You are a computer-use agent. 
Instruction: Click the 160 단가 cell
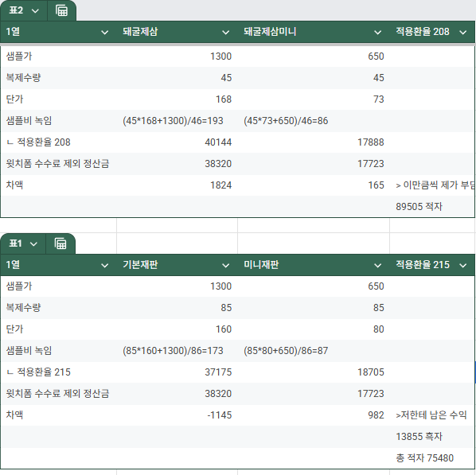click(177, 329)
